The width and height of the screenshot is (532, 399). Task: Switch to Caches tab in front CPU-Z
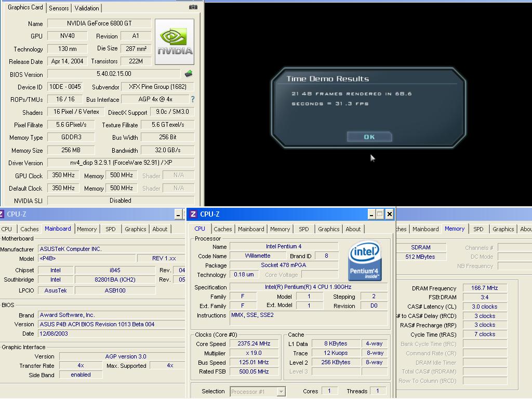pos(223,229)
